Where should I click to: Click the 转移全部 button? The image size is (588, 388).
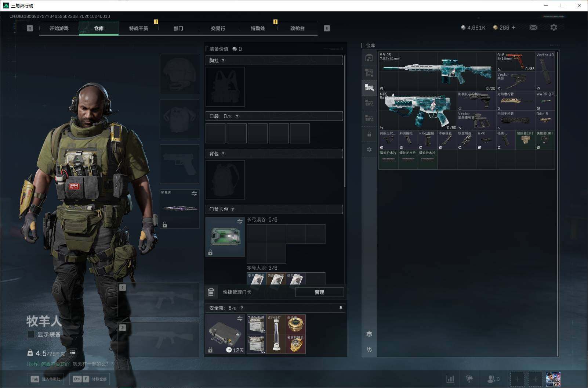point(90,379)
